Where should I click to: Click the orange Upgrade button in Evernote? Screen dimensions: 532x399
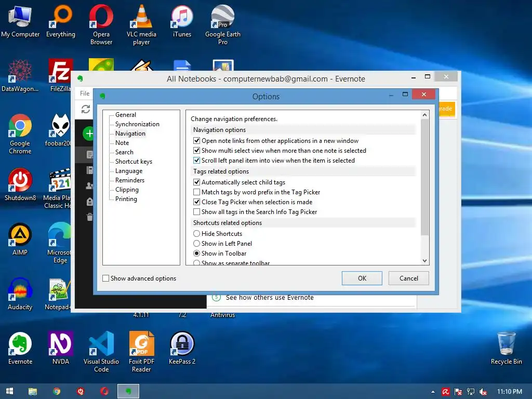(x=446, y=109)
